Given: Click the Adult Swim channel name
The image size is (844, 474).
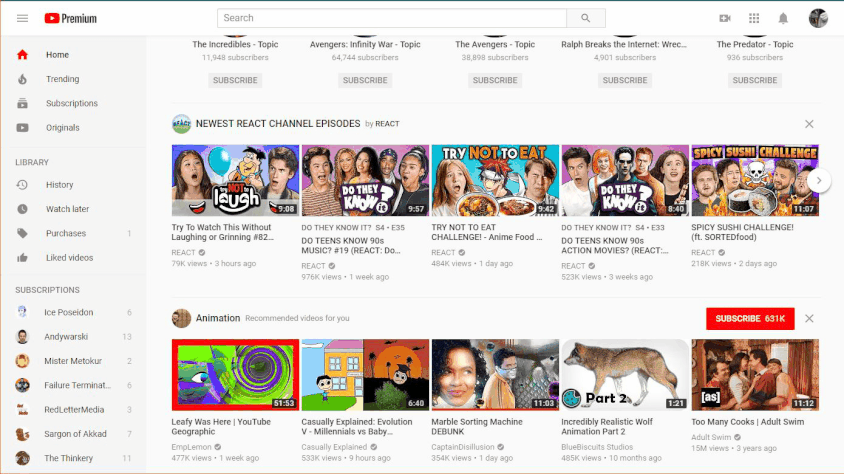Looking at the screenshot, I should [711, 437].
